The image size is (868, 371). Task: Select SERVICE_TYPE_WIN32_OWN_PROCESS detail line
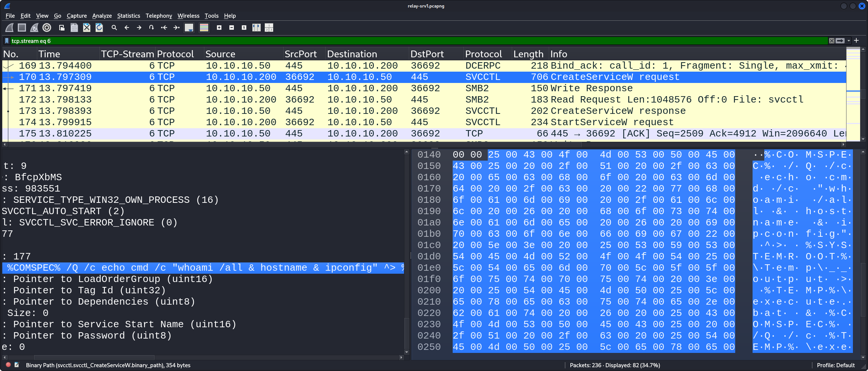(203, 200)
